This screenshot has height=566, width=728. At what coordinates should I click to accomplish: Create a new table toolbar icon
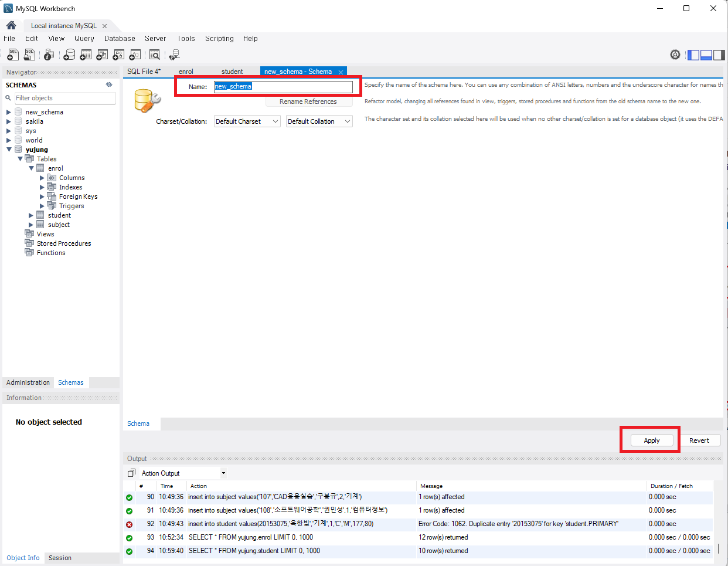coord(86,55)
